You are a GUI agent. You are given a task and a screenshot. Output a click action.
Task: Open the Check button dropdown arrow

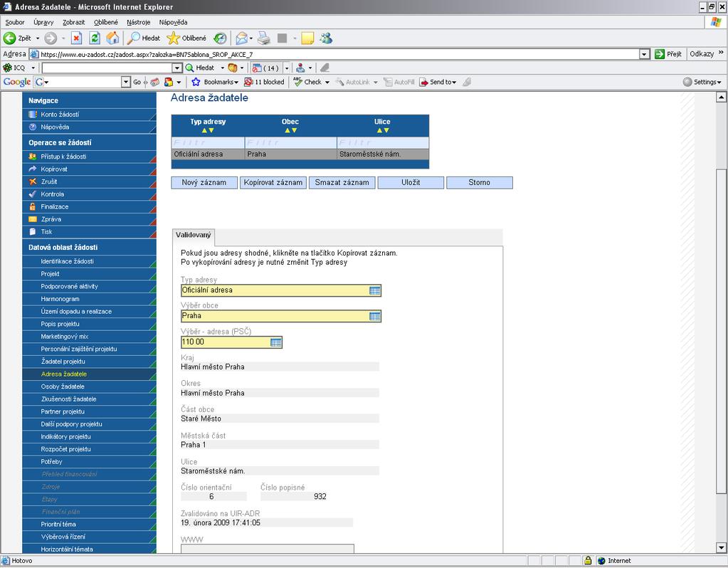pyautogui.click(x=327, y=82)
